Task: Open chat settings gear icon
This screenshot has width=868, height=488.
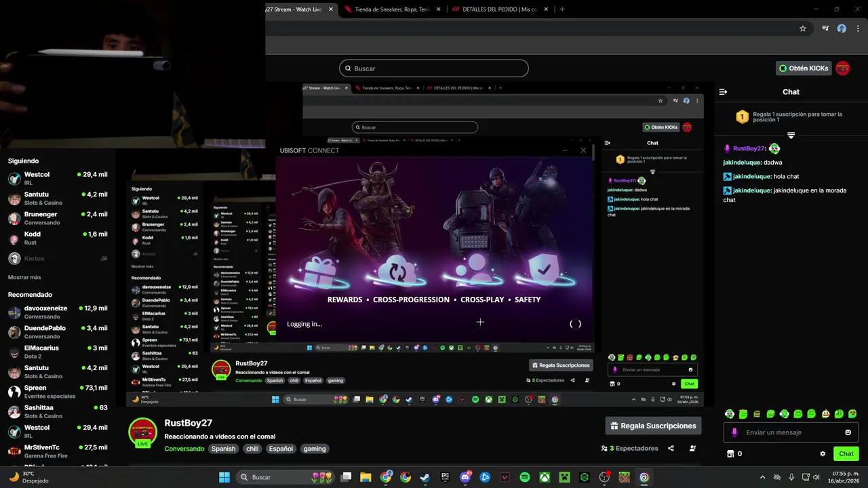Action: (x=823, y=454)
